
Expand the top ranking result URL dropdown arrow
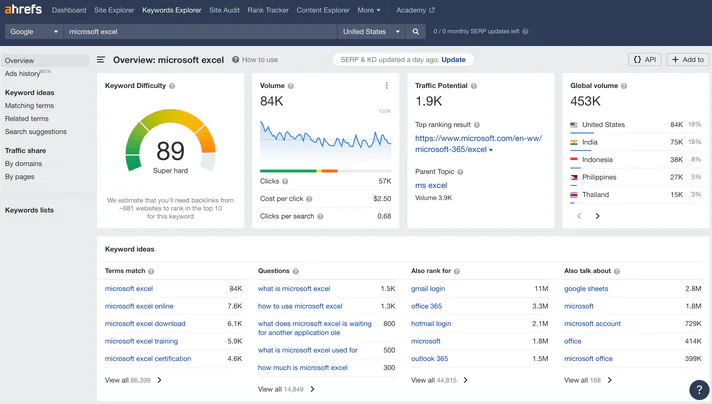tap(491, 150)
